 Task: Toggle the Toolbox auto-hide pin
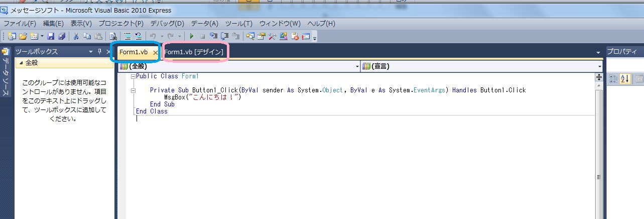(x=99, y=52)
